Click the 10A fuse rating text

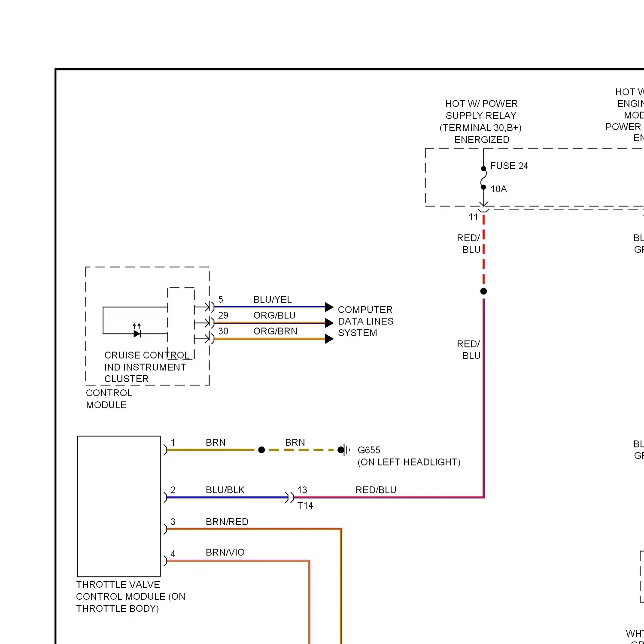[498, 189]
